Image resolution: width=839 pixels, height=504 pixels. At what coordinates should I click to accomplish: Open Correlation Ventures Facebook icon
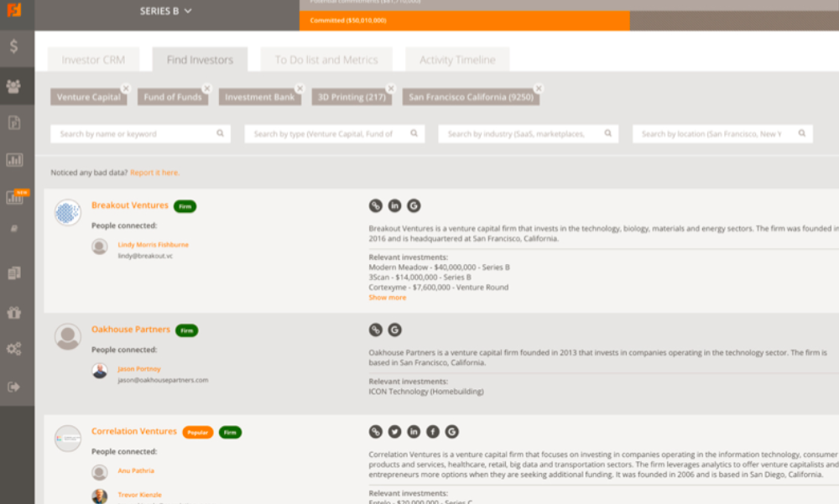coord(433,431)
